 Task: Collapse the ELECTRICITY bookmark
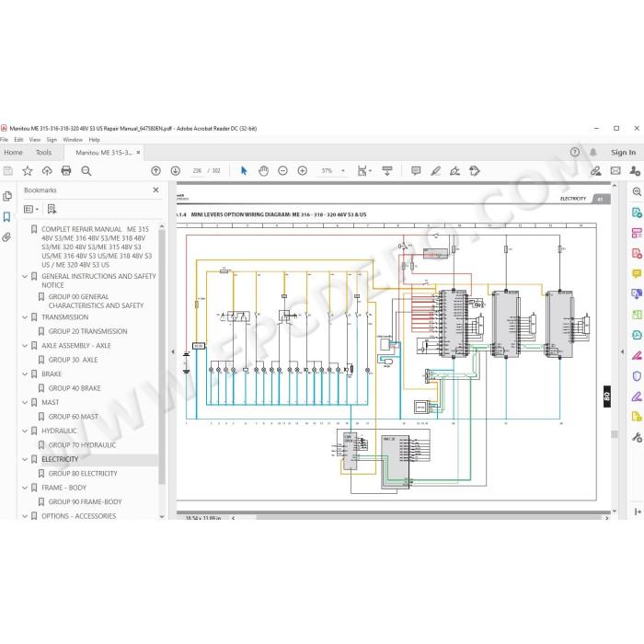pyautogui.click(x=25, y=459)
